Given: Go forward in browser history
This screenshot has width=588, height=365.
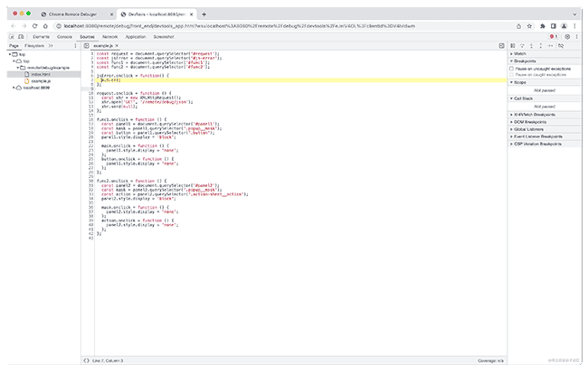Looking at the screenshot, I should pyautogui.click(x=24, y=26).
